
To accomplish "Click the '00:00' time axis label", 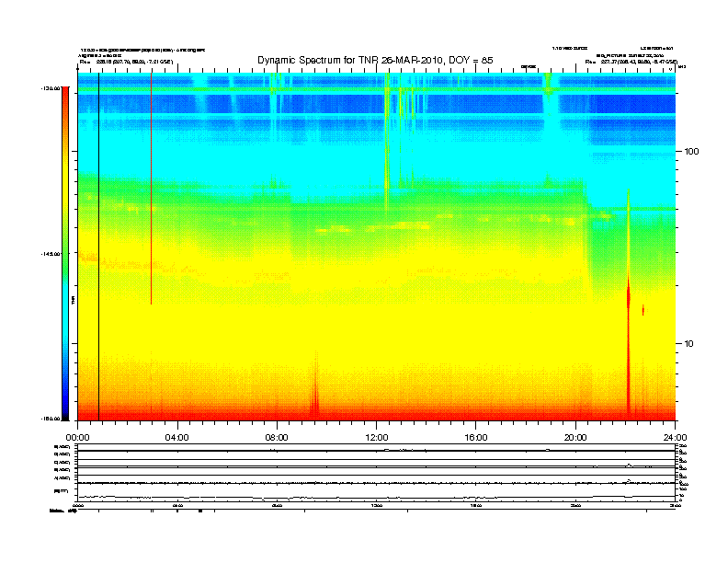I will coord(77,438).
